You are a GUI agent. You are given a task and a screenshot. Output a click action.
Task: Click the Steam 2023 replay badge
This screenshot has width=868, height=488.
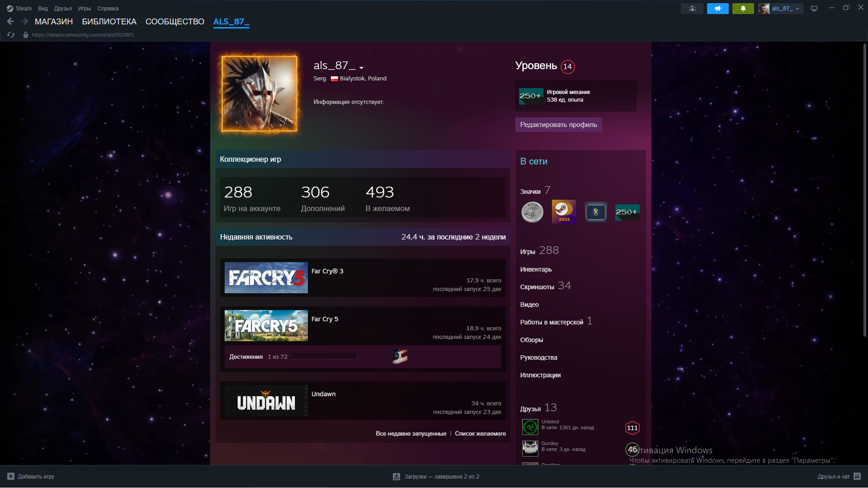(564, 212)
